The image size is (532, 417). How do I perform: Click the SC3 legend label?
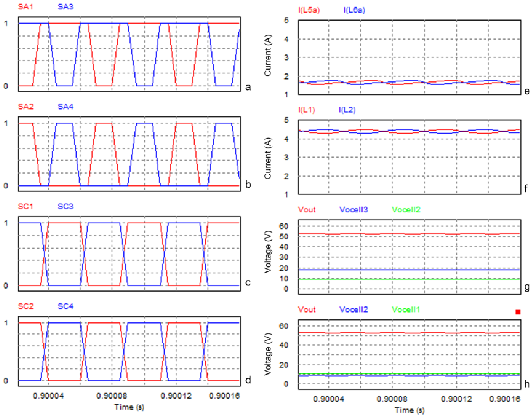pyautogui.click(x=65, y=207)
